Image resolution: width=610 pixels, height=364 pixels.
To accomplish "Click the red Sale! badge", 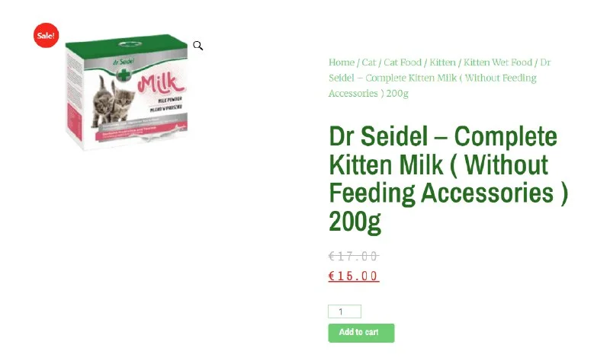I will (x=46, y=35).
